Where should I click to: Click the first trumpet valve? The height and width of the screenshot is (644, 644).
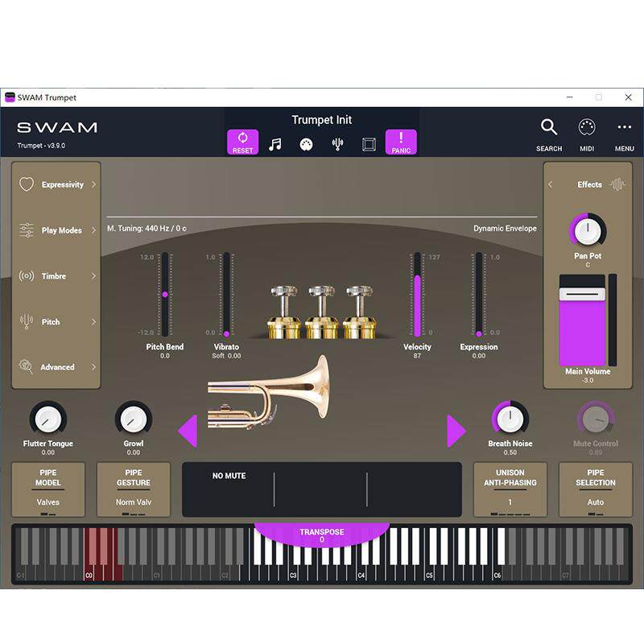pyautogui.click(x=284, y=312)
